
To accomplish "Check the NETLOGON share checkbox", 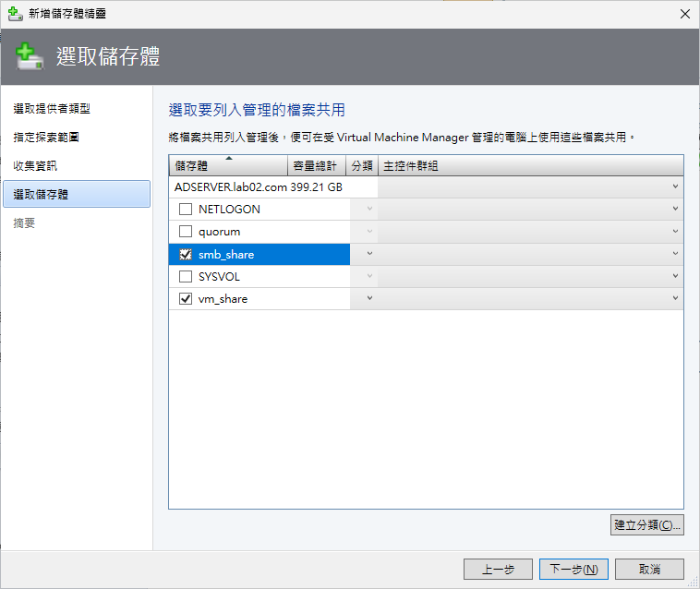I will coord(186,210).
